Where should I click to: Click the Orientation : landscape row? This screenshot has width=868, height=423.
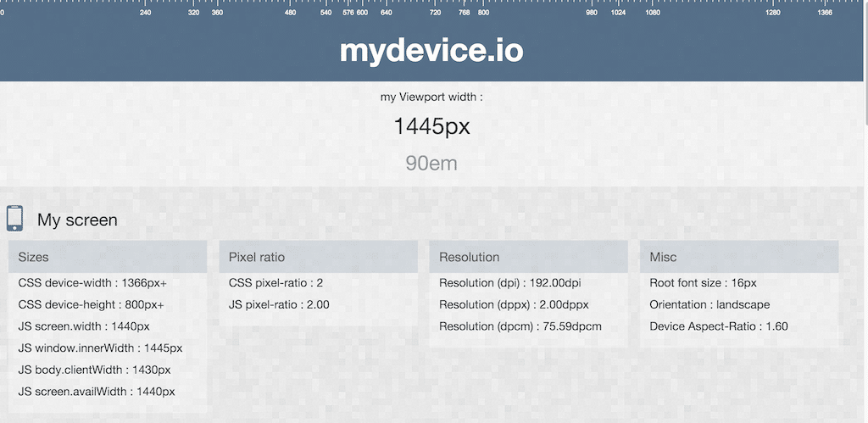pos(709,304)
